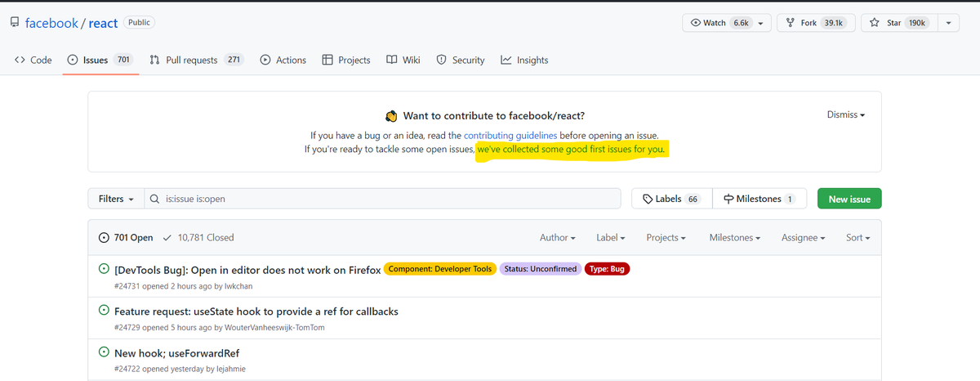This screenshot has width=980, height=381.
Task: Fork the repository
Action: pos(815,23)
